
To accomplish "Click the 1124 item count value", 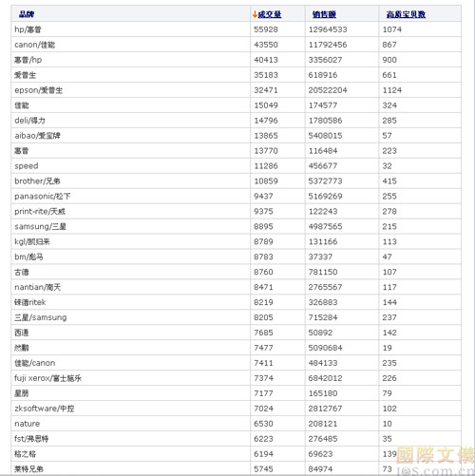I will click(392, 90).
